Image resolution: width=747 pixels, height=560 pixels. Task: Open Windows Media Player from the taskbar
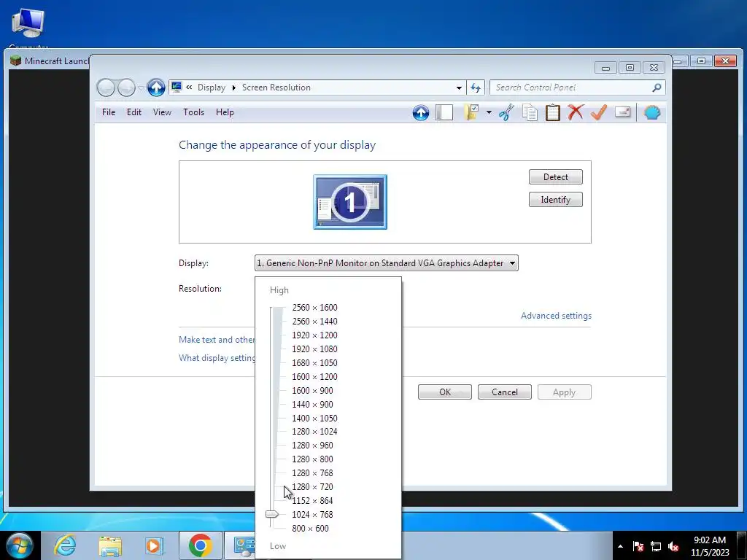154,545
